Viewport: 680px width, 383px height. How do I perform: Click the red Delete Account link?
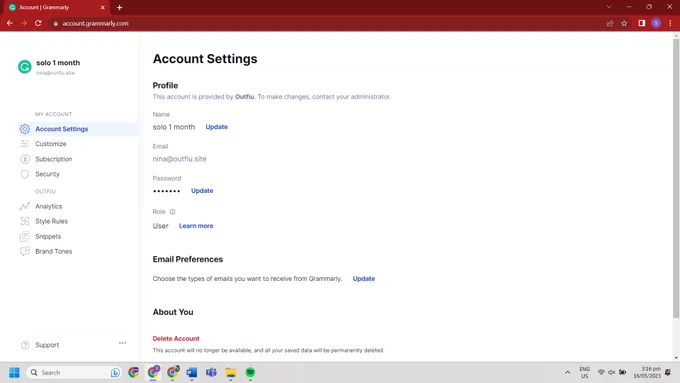pyautogui.click(x=176, y=338)
